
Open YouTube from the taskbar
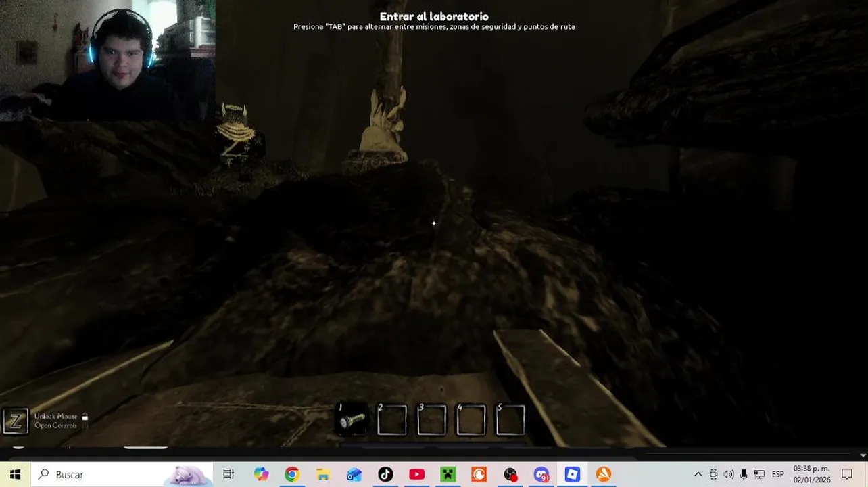416,474
